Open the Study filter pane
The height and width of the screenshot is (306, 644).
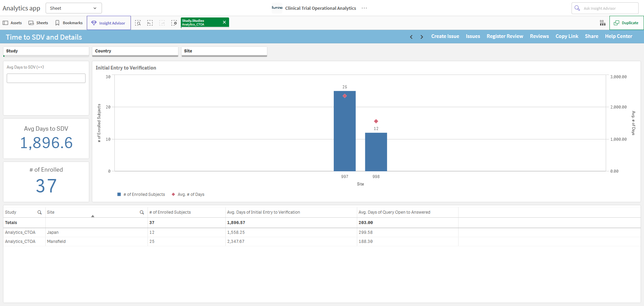(46, 51)
